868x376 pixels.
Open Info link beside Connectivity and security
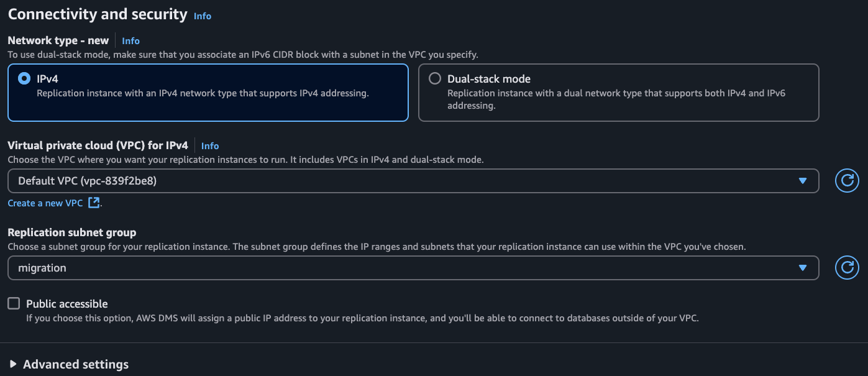[203, 16]
